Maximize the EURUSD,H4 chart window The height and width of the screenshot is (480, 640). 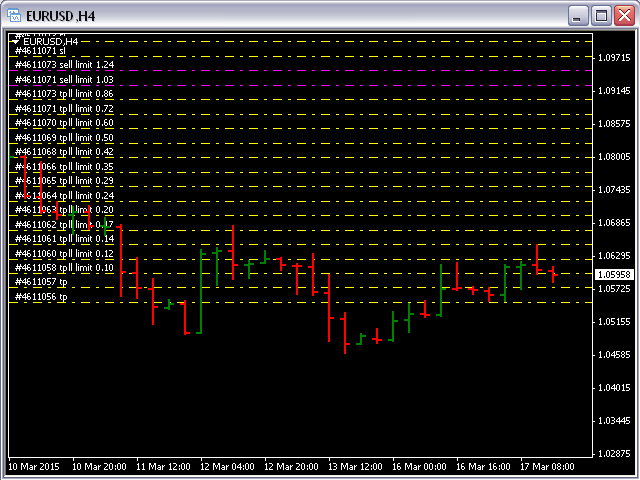click(x=601, y=15)
